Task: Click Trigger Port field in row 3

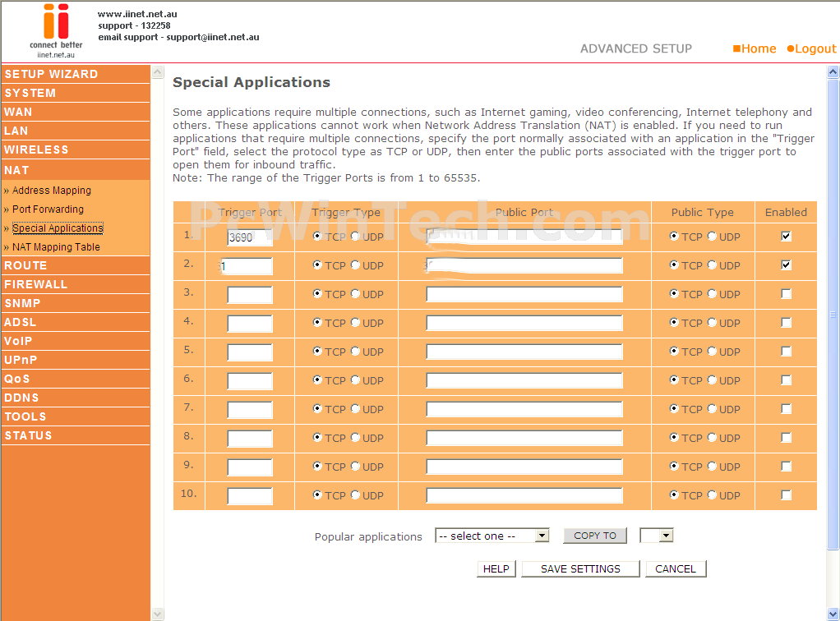Action: click(250, 295)
